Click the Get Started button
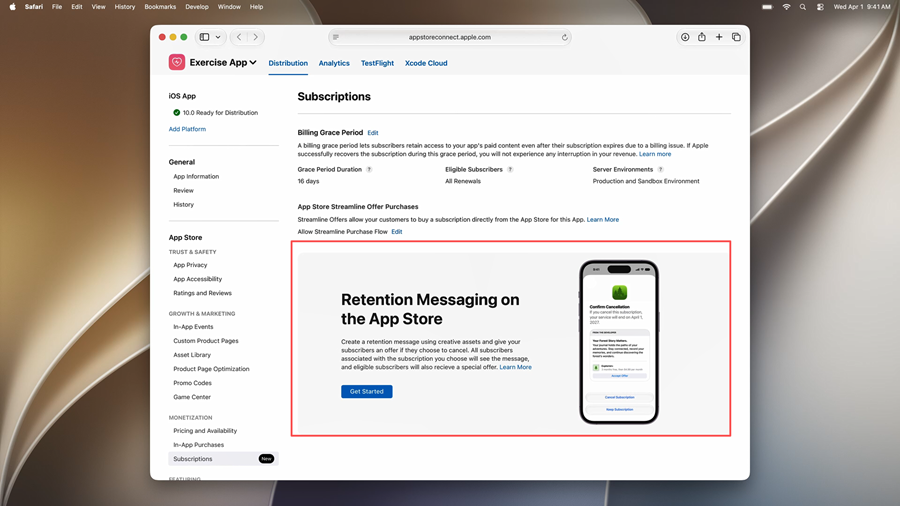900x506 pixels. click(367, 391)
